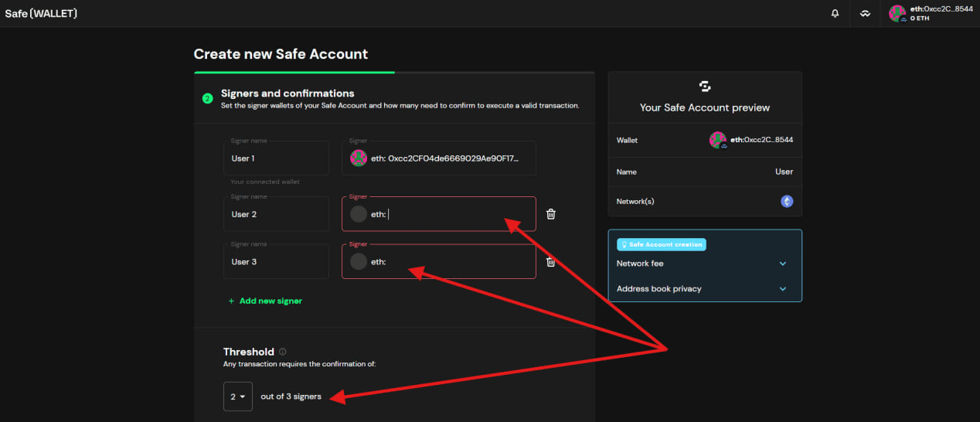Click the User 1 signer name field
Image resolution: width=980 pixels, height=422 pixels.
pyautogui.click(x=277, y=158)
